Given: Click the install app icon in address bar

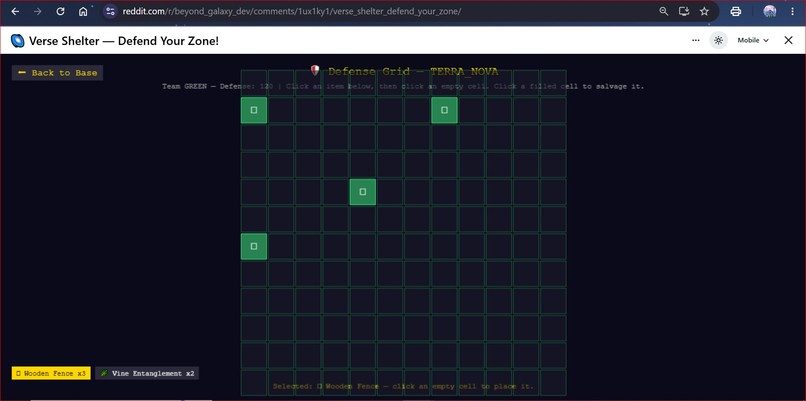Looking at the screenshot, I should tap(684, 11).
